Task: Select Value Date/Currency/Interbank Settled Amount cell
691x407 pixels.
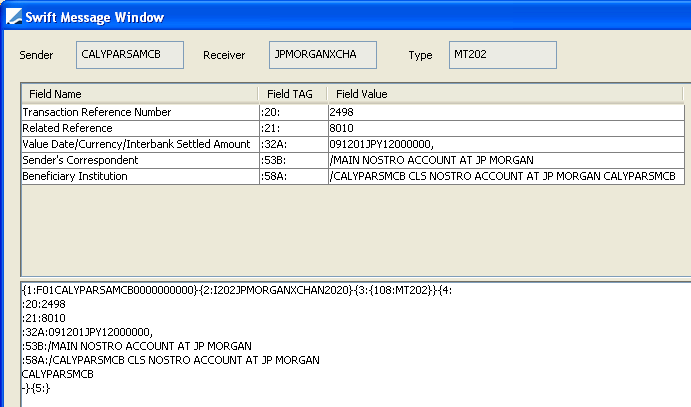Action: (x=141, y=144)
